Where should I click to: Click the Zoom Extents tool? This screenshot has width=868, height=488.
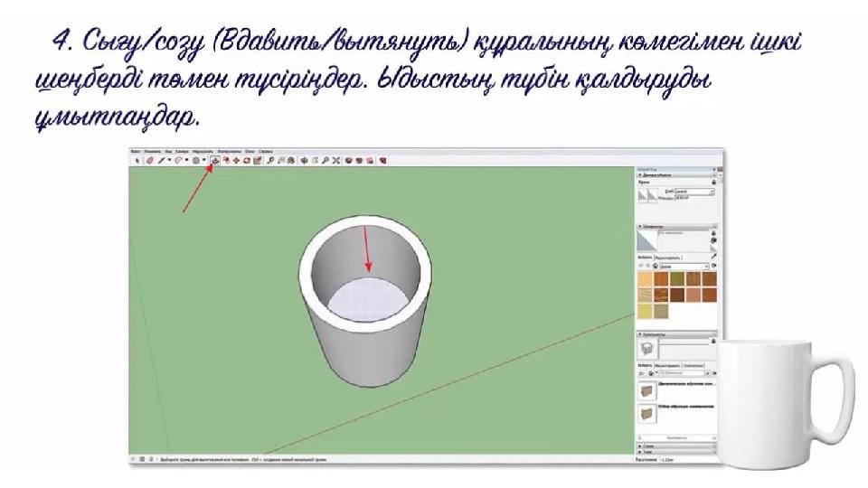click(336, 161)
